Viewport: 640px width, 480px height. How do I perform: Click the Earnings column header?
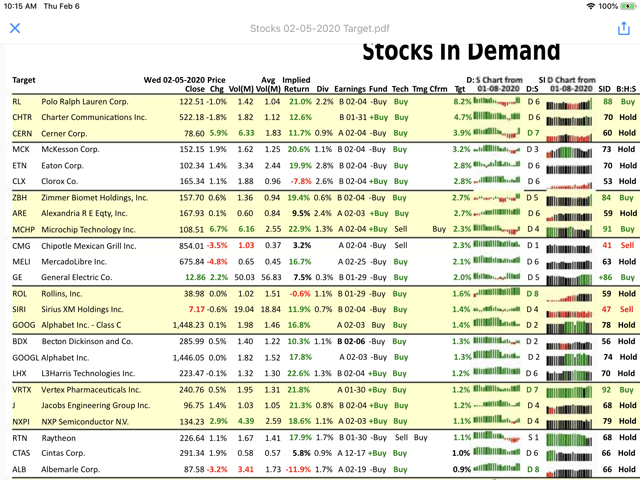[x=350, y=89]
